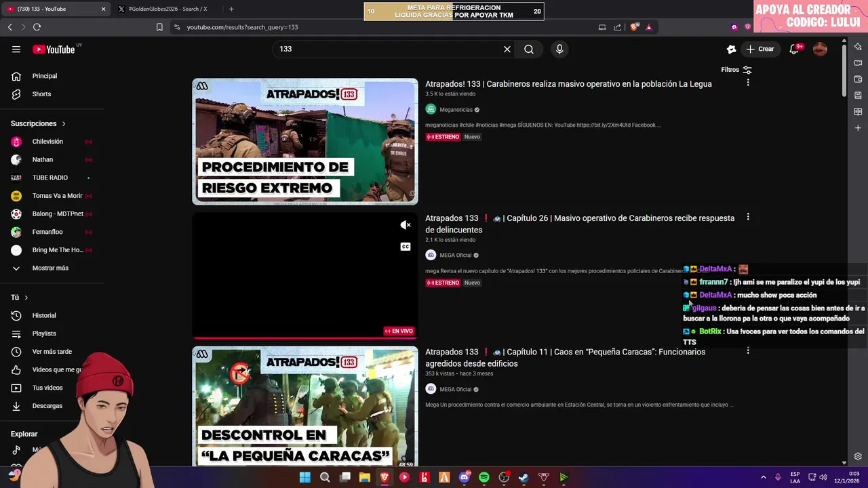Open options menu for Capítulo 11 video
This screenshot has width=868, height=488.
[x=748, y=350]
